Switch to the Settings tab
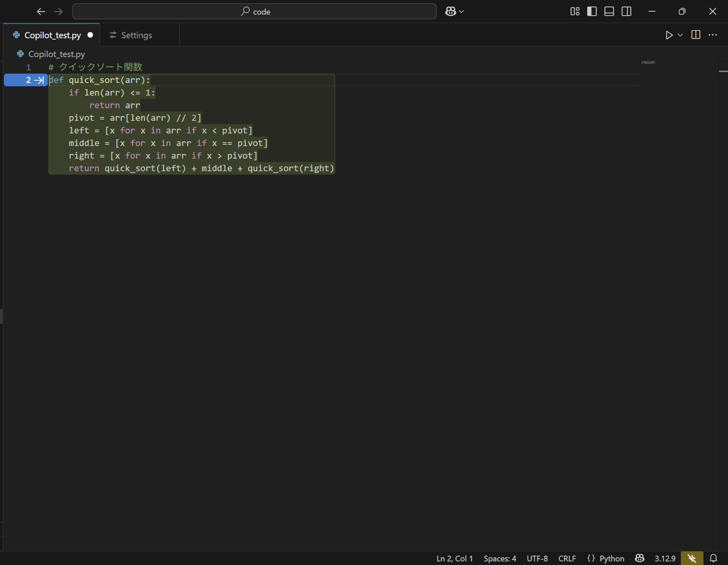The width and height of the screenshot is (728, 565). tap(136, 35)
